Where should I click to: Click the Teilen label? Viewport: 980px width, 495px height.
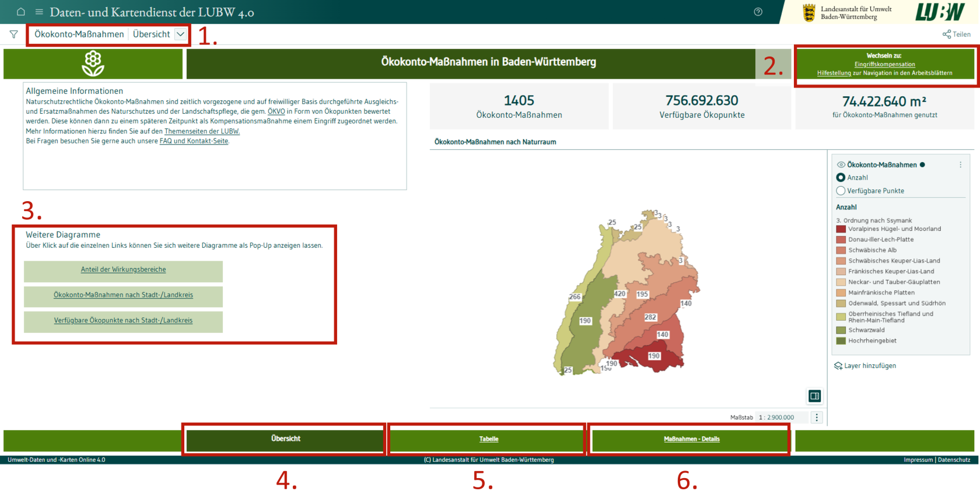pos(961,34)
